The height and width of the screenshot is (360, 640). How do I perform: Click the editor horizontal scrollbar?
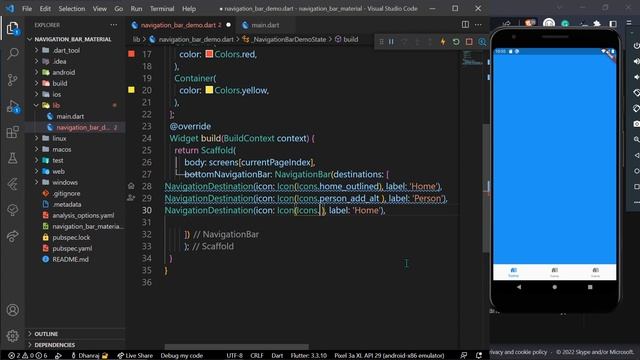click(x=237, y=347)
